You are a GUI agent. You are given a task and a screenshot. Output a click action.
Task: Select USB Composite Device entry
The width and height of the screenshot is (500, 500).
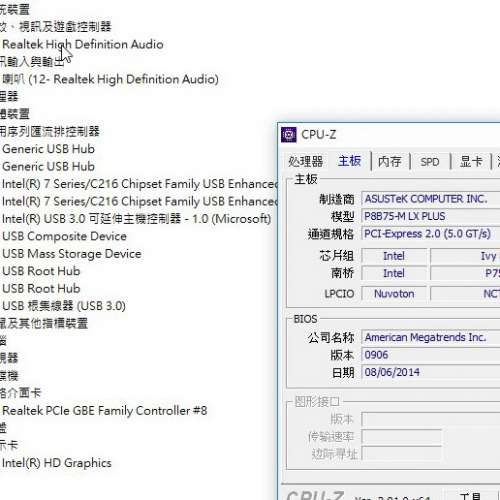(x=64, y=236)
